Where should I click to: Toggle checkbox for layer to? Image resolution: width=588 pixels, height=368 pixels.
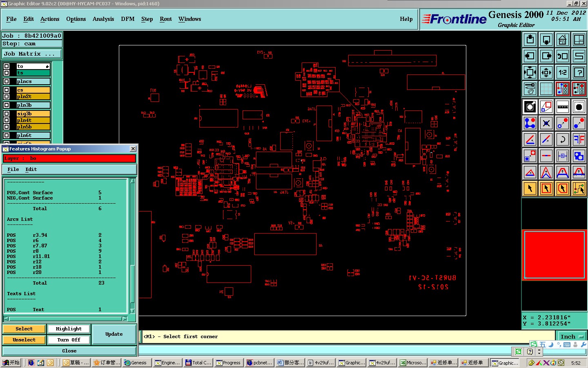(7, 66)
